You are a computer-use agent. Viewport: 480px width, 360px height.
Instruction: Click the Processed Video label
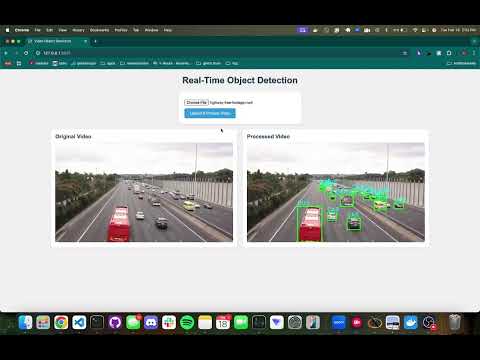click(268, 136)
